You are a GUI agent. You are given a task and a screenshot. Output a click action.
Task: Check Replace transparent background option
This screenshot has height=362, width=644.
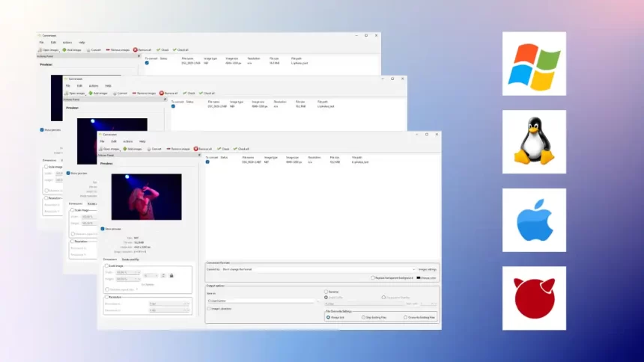click(373, 277)
